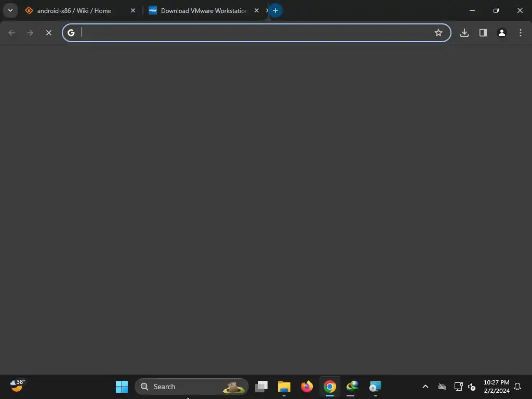Open a new tab with plus button

(x=275, y=11)
